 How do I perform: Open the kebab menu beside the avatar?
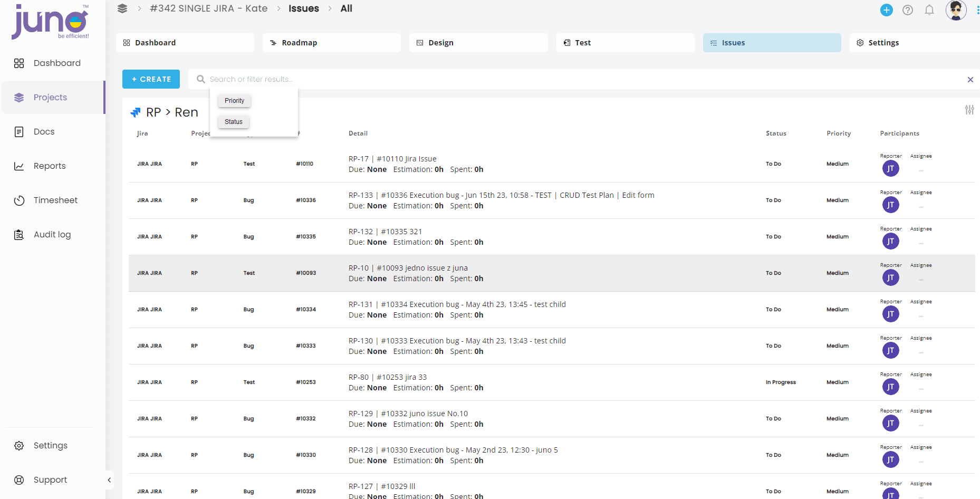pos(977,10)
